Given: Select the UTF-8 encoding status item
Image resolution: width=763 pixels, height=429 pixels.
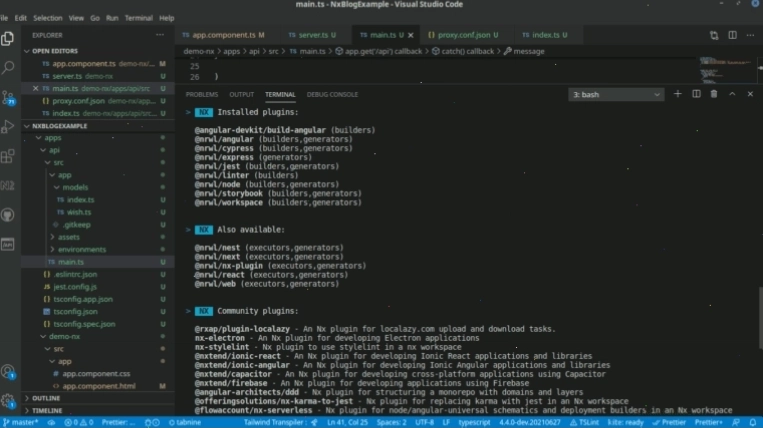Looking at the screenshot, I should click(424, 422).
